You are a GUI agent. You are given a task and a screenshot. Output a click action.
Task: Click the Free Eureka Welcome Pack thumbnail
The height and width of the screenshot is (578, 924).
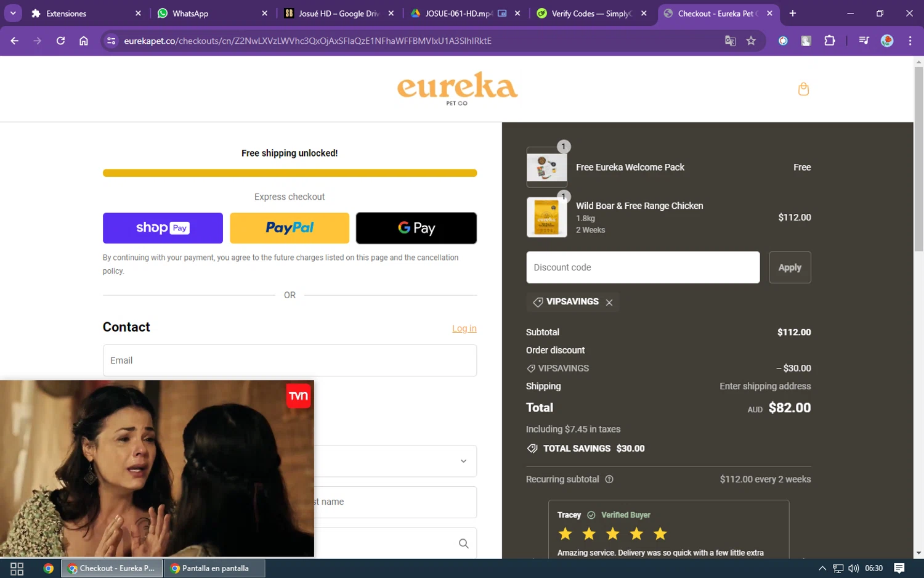point(547,167)
